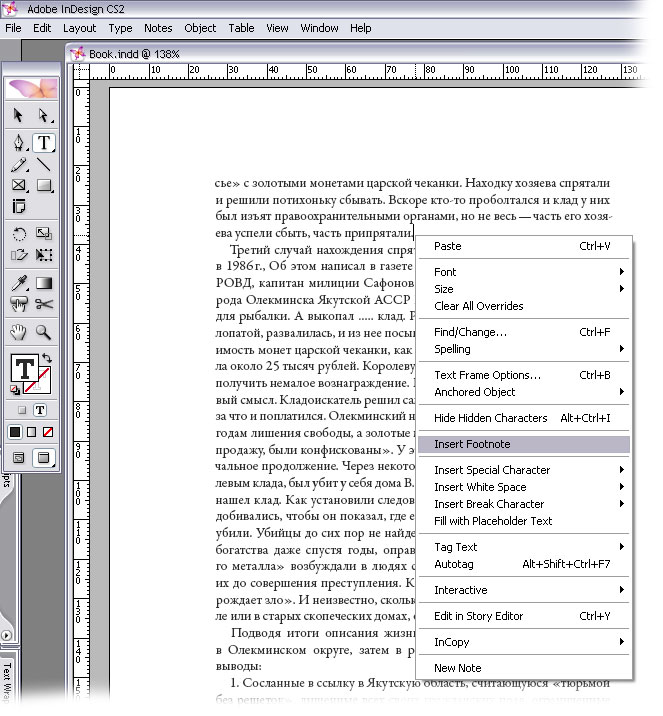Image resolution: width=663 pixels, height=716 pixels.
Task: Expand Insert White Space submenu
Action: pyautogui.click(x=524, y=487)
